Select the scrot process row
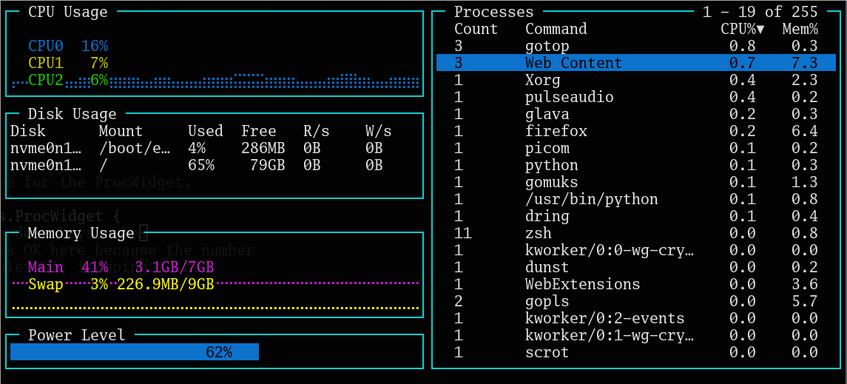Image resolution: width=847 pixels, height=384 pixels. click(636, 353)
